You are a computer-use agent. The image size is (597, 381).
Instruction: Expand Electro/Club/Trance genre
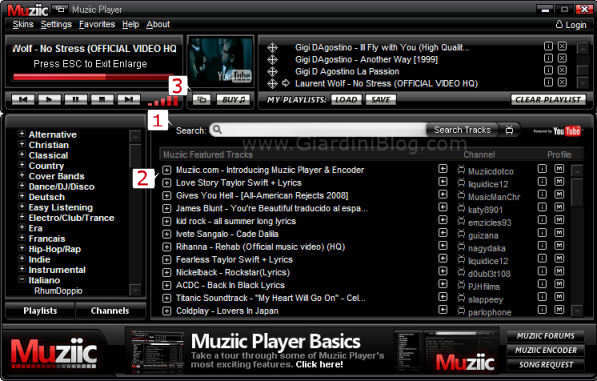(22, 217)
